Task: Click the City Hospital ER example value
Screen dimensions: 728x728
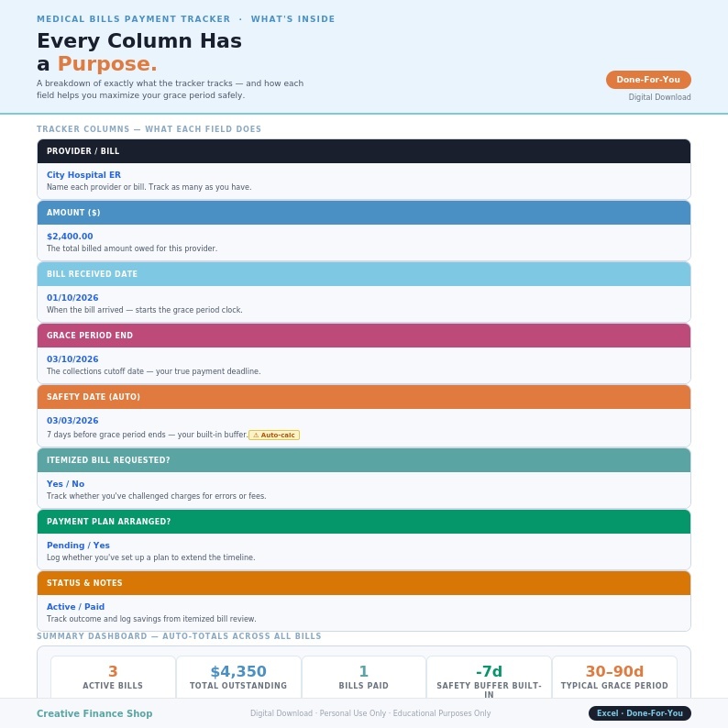Action: tap(83, 175)
